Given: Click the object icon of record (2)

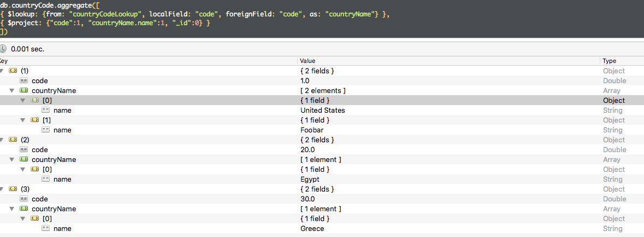Looking at the screenshot, I should pyautogui.click(x=13, y=140).
